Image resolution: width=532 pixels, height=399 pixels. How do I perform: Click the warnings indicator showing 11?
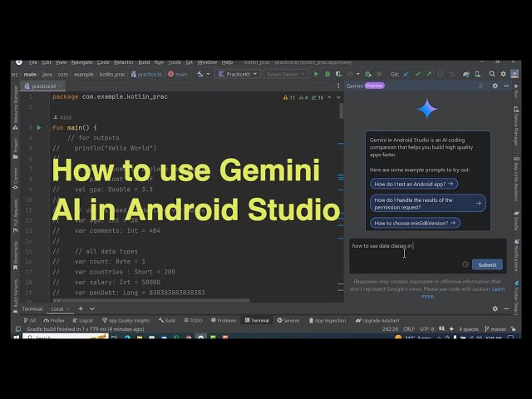[288, 97]
